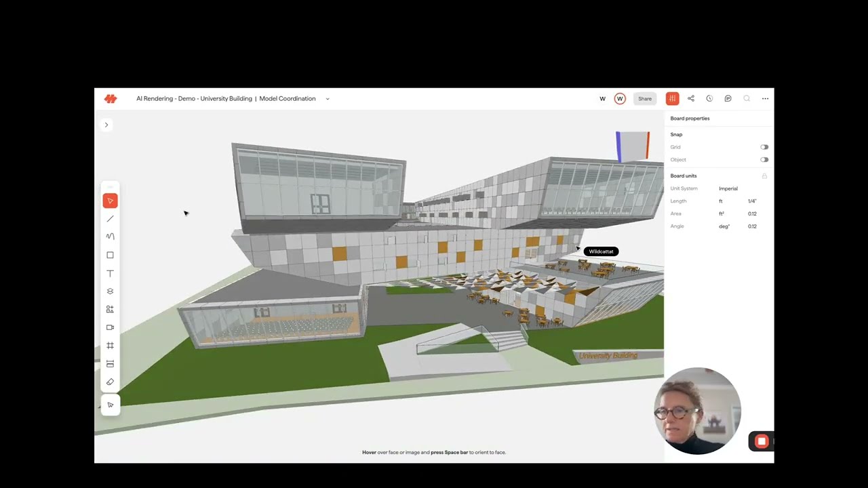Change the Angle unit deg° dropdown

[724, 226]
